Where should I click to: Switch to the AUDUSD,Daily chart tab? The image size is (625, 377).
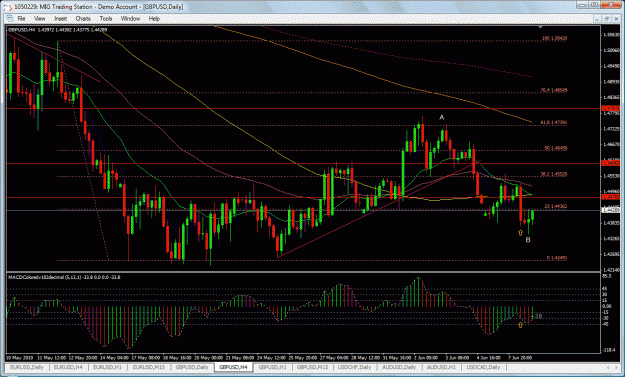point(399,367)
